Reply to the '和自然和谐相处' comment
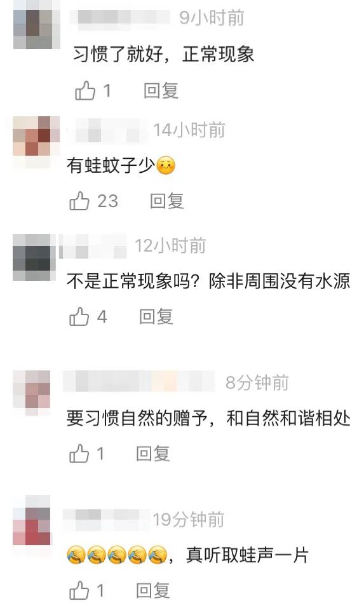The image size is (364, 608). coord(153,453)
